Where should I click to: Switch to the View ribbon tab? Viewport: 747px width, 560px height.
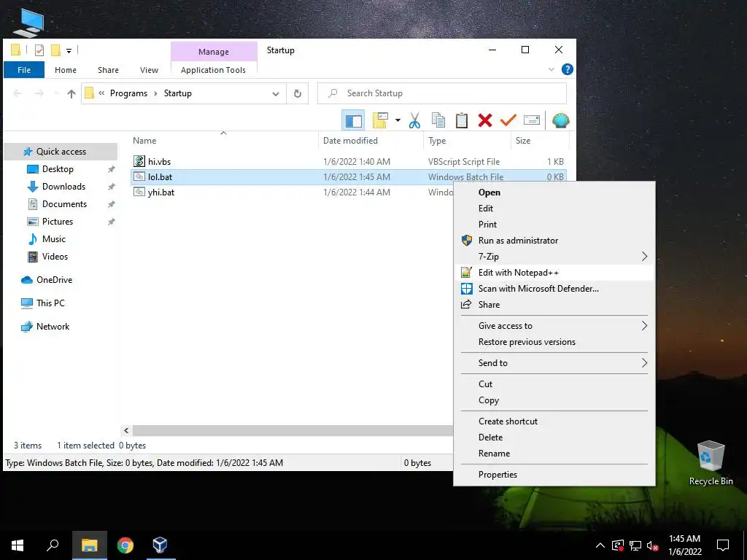149,70
